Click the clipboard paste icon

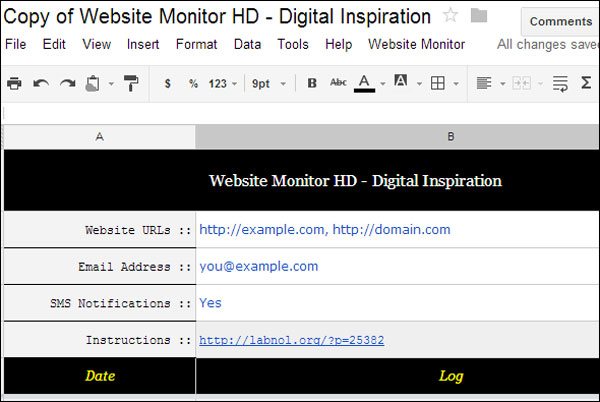click(x=93, y=83)
